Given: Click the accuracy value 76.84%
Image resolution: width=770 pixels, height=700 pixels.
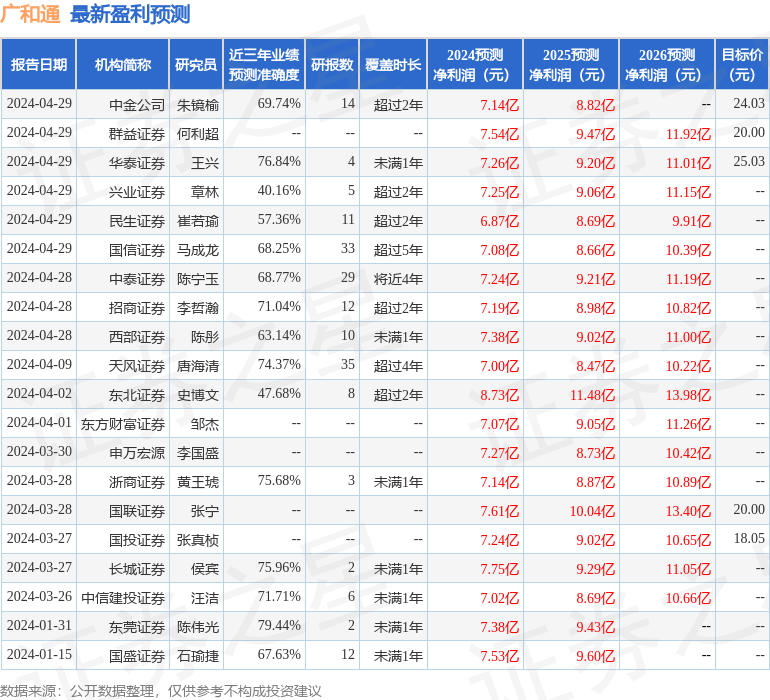Looking at the screenshot, I should click(x=279, y=161).
